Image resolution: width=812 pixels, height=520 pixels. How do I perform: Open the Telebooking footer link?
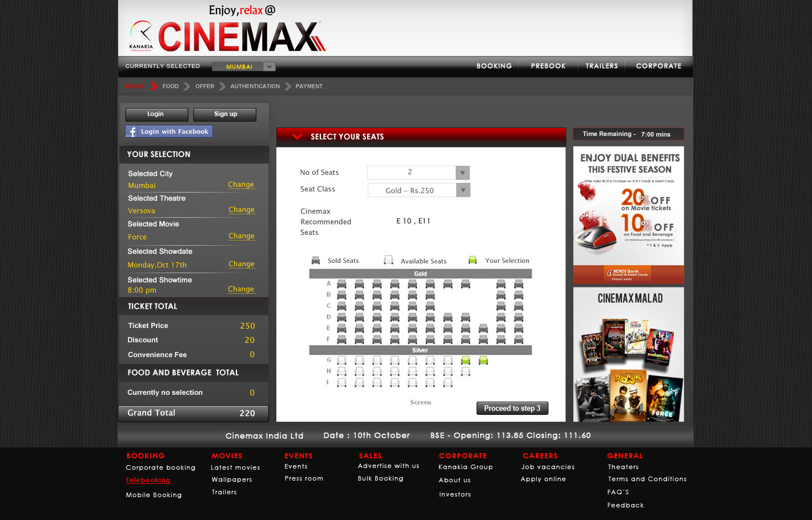tap(148, 481)
